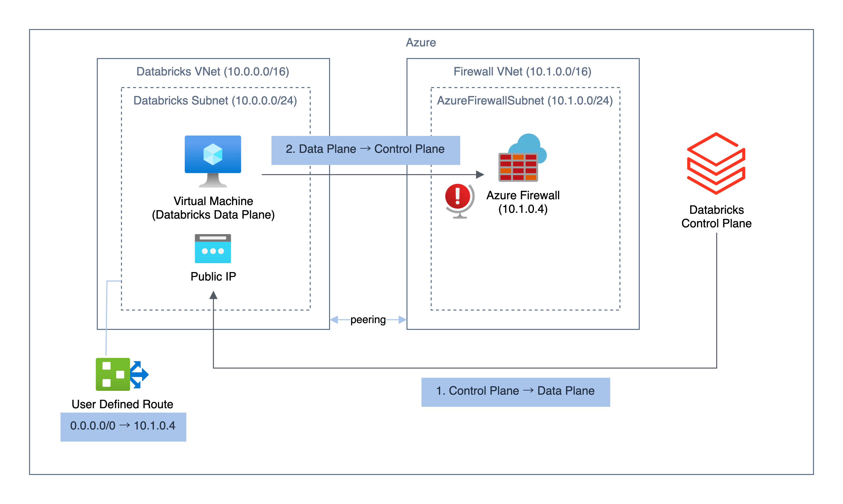Click the 'Azure' heading text
Image resolution: width=843 pixels, height=504 pixels.
[421, 43]
